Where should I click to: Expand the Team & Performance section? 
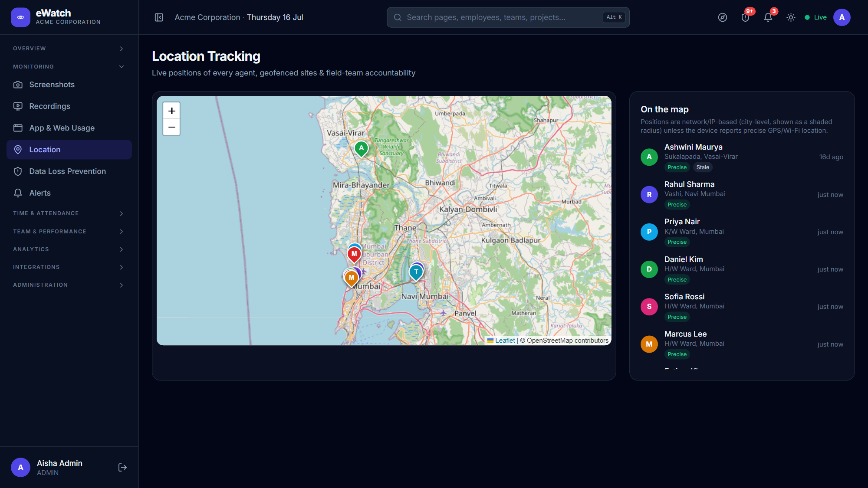click(x=69, y=232)
